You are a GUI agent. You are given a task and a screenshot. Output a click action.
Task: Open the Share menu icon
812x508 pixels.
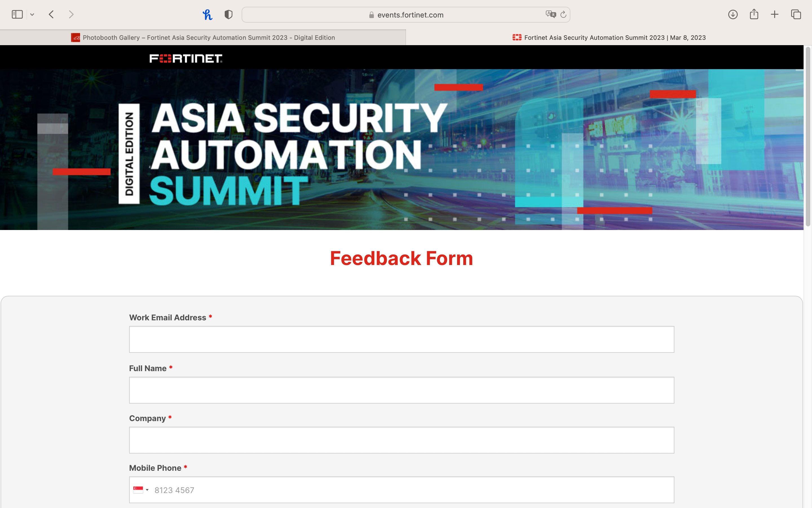click(x=754, y=14)
